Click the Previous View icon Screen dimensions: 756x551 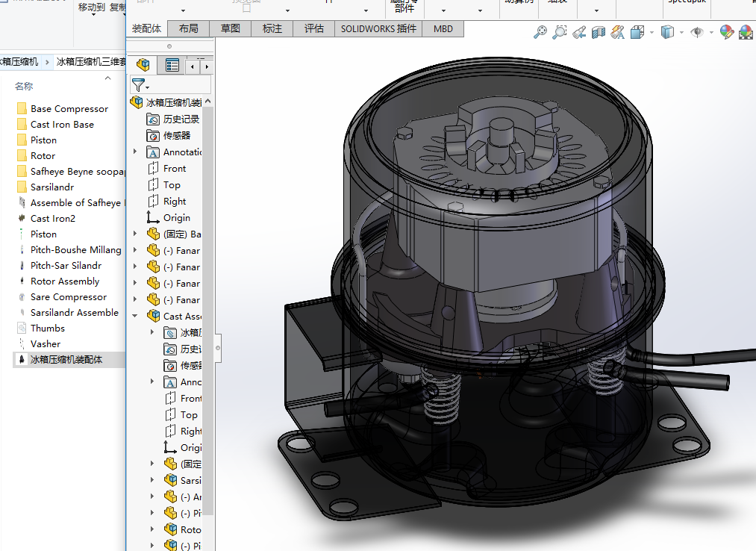coord(578,32)
